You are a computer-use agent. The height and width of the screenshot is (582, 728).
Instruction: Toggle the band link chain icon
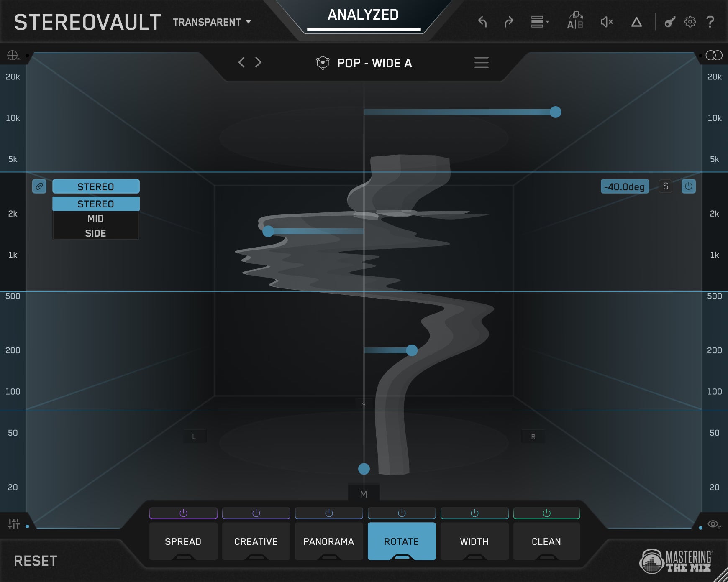pyautogui.click(x=39, y=186)
